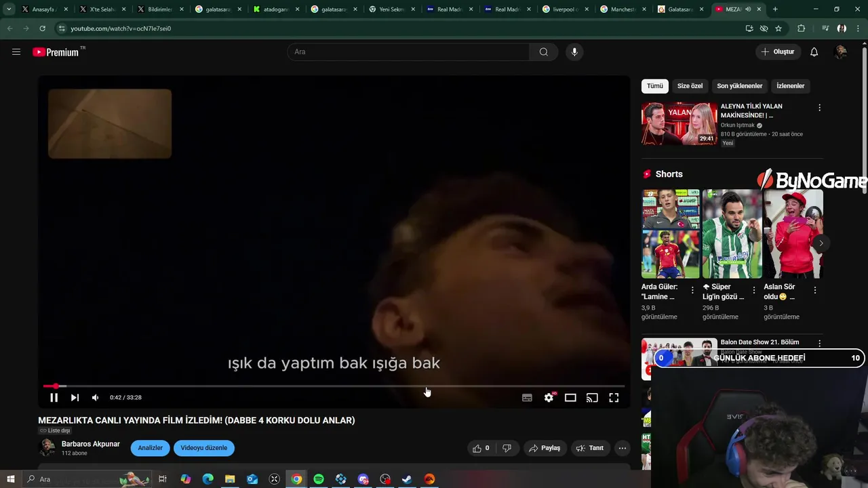Start voice search with microphone icon
Screen dimensions: 868x488
[574, 52]
